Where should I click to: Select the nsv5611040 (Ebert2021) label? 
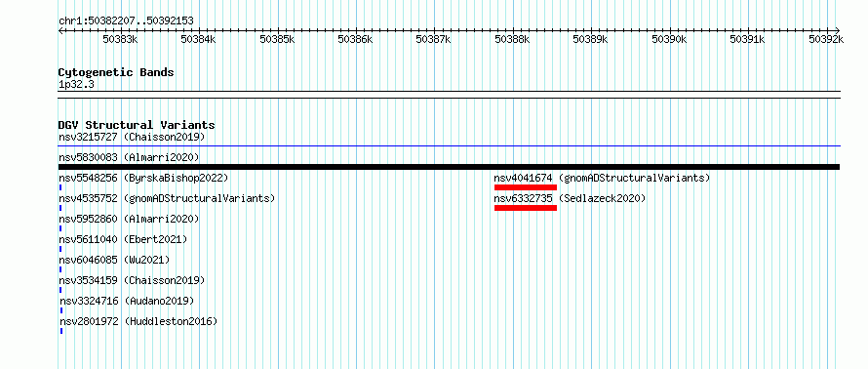[x=123, y=239]
